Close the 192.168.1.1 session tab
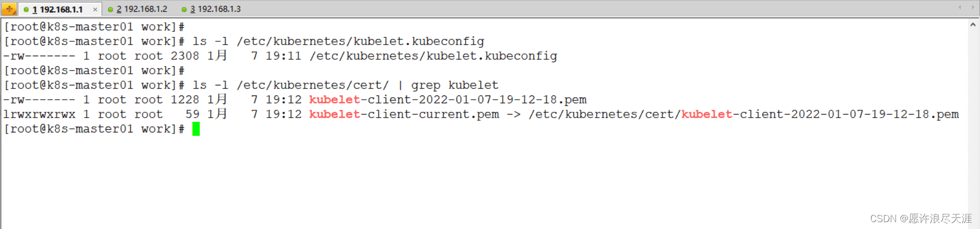 coord(95,10)
